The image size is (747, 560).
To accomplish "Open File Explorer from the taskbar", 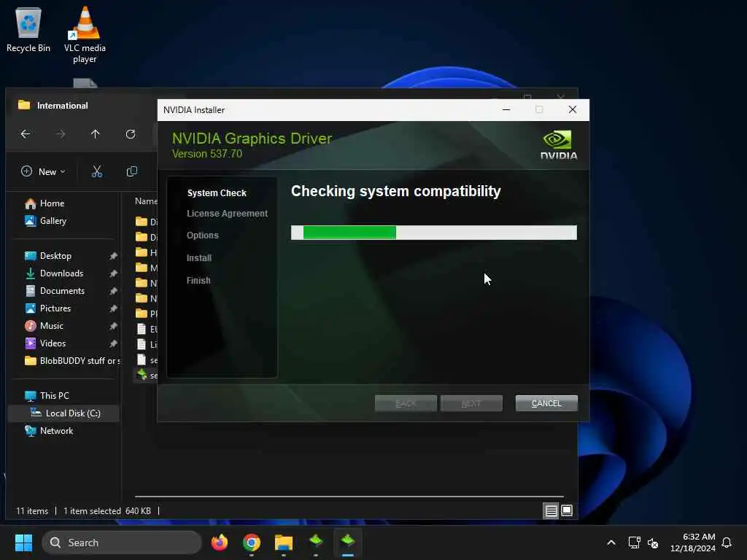I will pos(284,542).
